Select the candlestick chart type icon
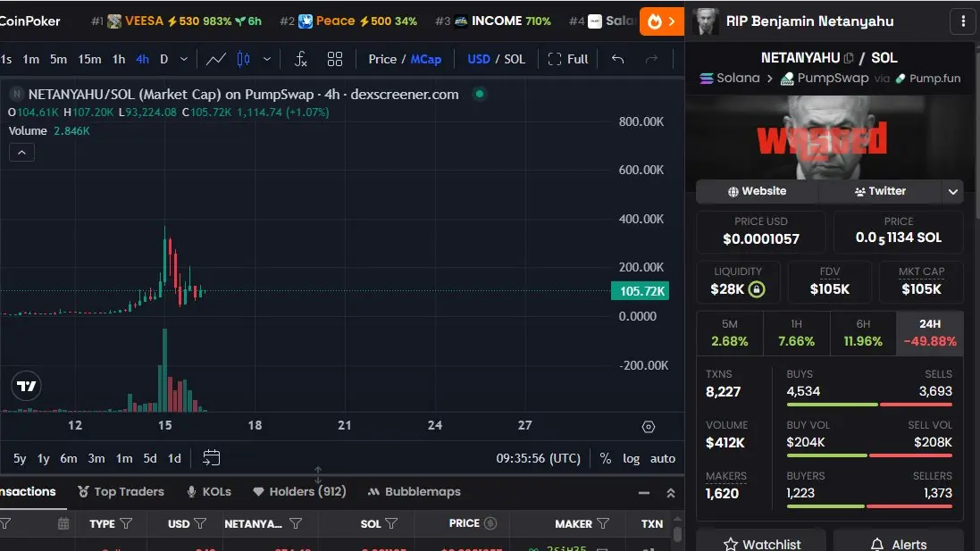This screenshot has width=980, height=551. 243,59
